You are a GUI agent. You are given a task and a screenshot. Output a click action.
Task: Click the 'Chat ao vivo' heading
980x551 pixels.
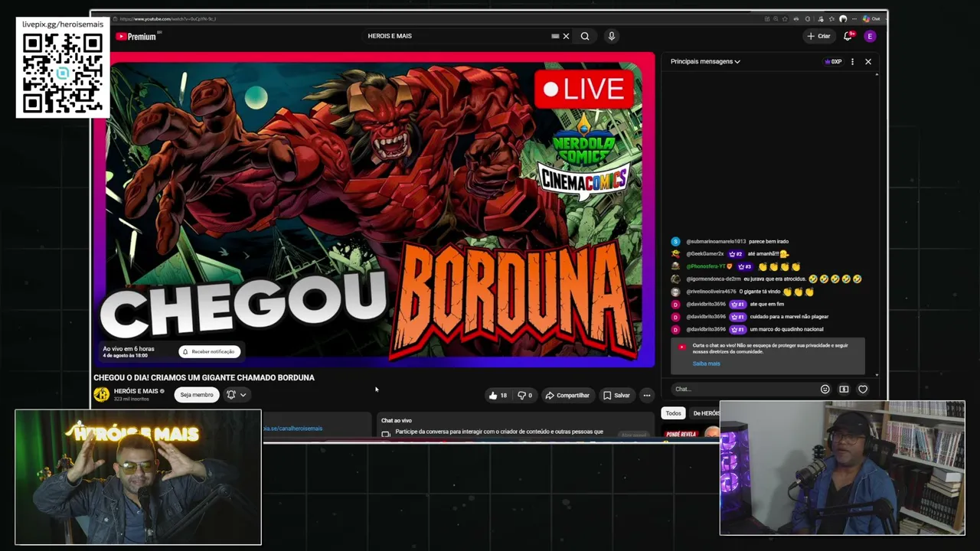click(x=397, y=421)
